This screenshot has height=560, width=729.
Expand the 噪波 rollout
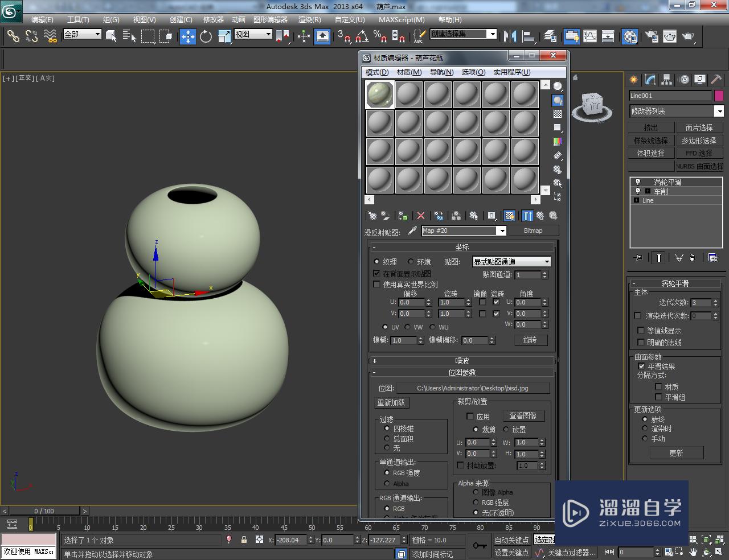pos(462,361)
